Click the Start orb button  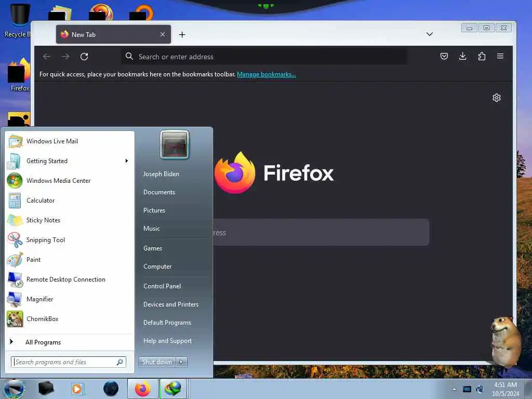point(14,389)
